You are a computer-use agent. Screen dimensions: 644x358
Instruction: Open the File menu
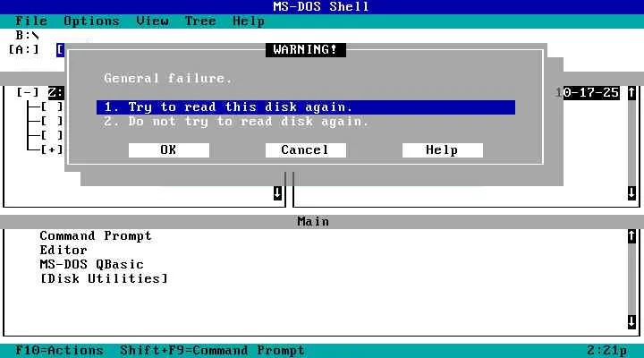point(31,21)
